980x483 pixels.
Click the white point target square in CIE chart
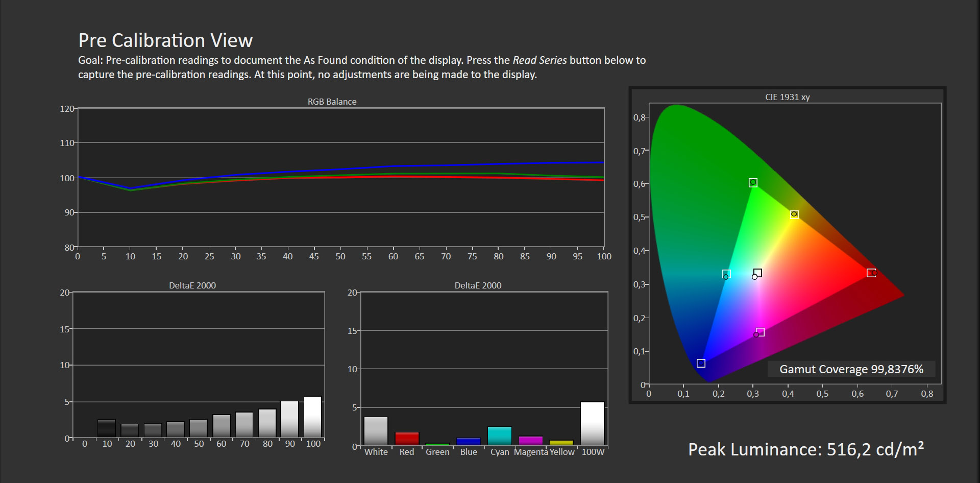(758, 273)
